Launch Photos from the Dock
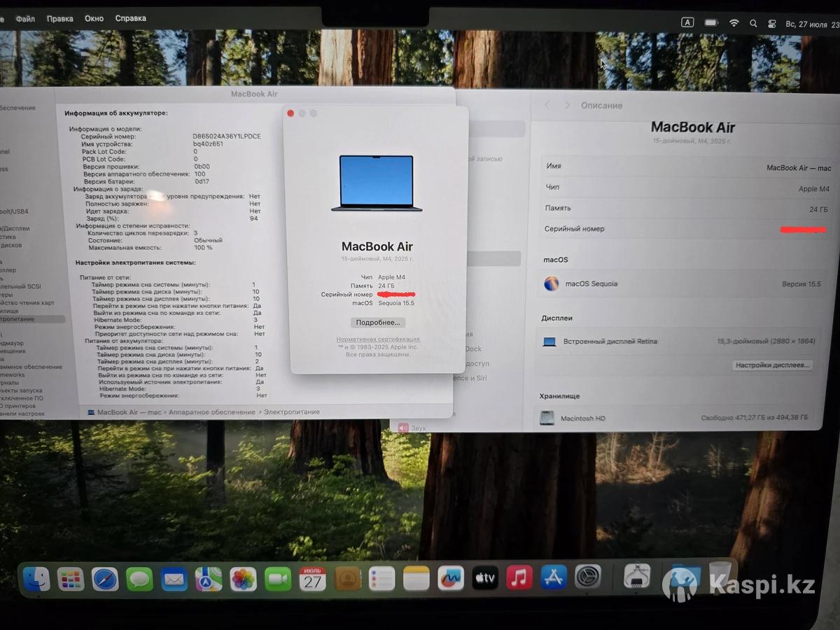Screen dimensions: 840x630 [243, 579]
